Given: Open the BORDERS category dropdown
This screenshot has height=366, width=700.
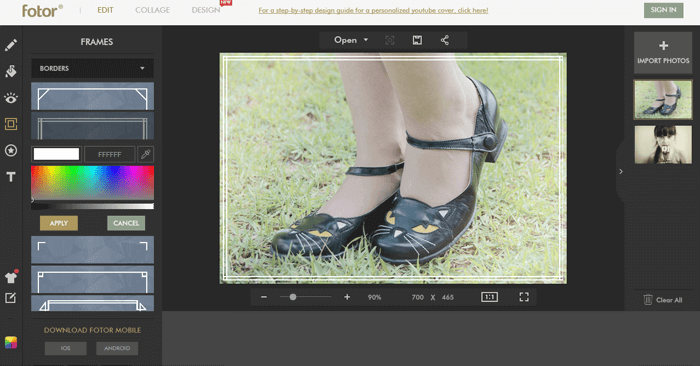Looking at the screenshot, I should tap(92, 68).
